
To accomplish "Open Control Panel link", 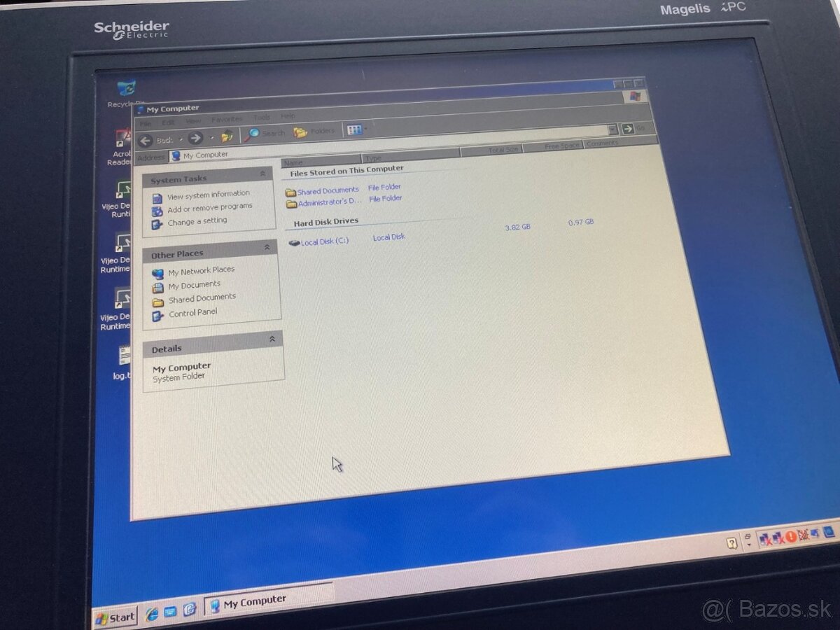I will click(193, 313).
